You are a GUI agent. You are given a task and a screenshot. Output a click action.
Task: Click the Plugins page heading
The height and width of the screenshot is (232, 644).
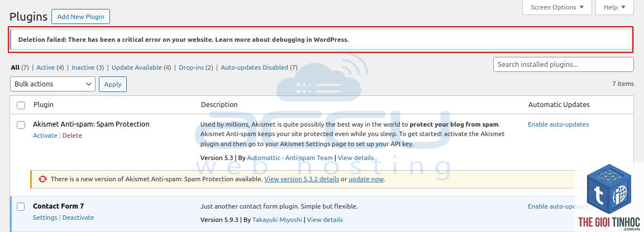(28, 17)
